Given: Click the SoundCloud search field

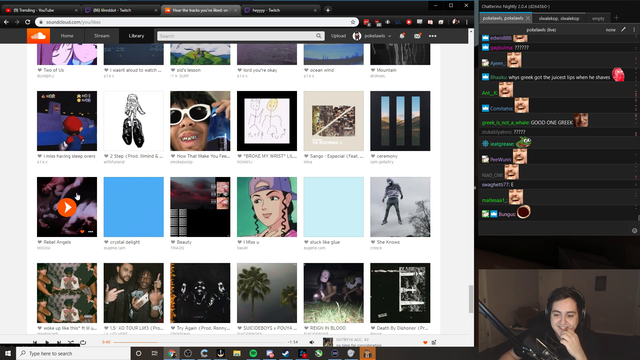Looking at the screenshot, I should tap(241, 36).
